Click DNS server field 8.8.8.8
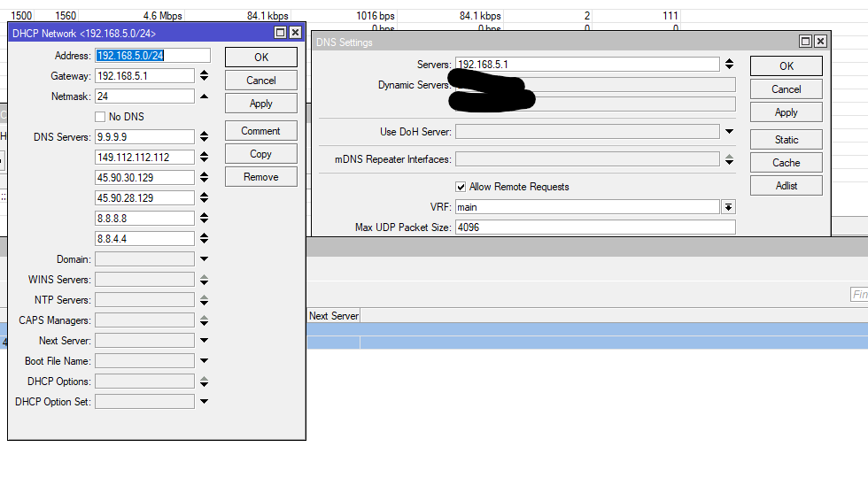 [144, 219]
